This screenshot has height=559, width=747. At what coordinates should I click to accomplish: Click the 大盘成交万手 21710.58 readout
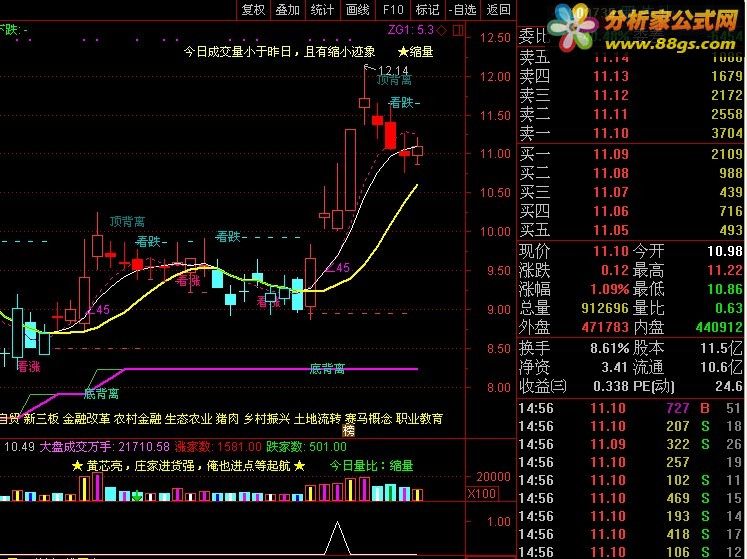tap(104, 447)
